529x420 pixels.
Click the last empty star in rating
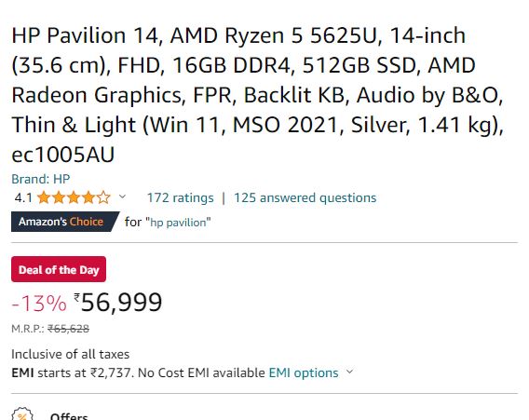[103, 197]
